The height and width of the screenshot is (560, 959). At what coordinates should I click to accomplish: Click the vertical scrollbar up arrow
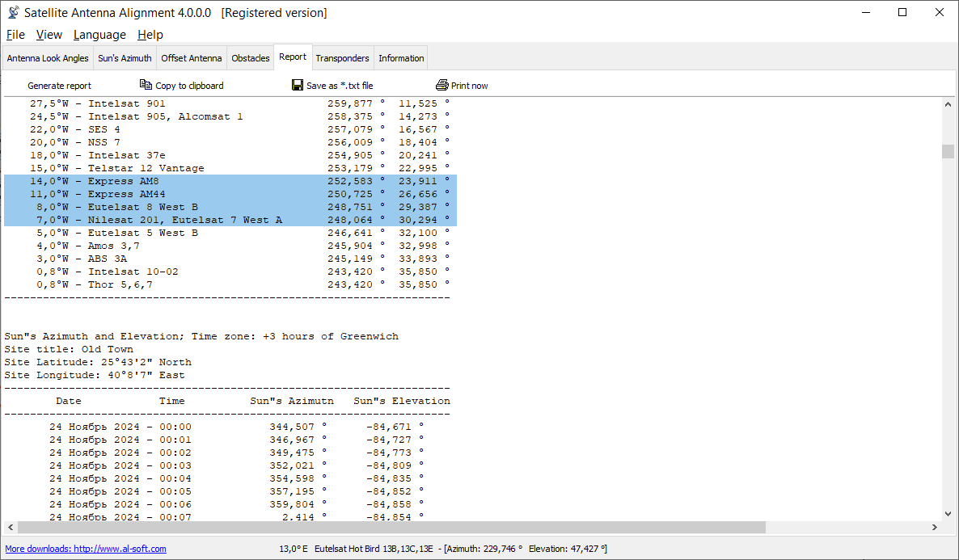pos(948,103)
